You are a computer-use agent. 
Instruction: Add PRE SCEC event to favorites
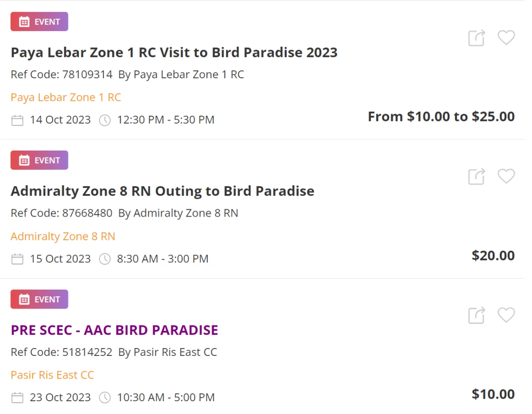[x=506, y=315]
